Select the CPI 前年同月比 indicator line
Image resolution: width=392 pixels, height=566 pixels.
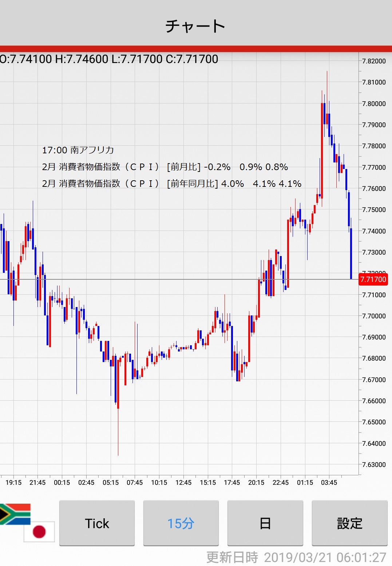[171, 184]
